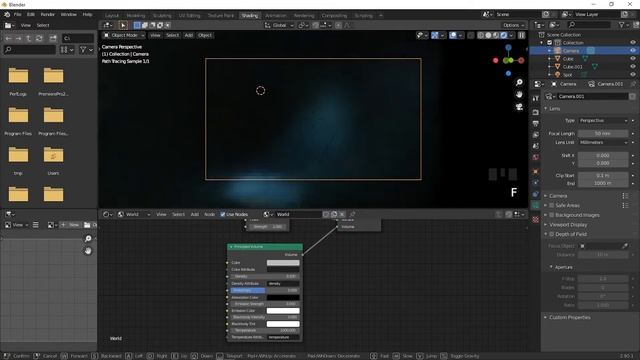Open the Output properties tab icon

536,123
